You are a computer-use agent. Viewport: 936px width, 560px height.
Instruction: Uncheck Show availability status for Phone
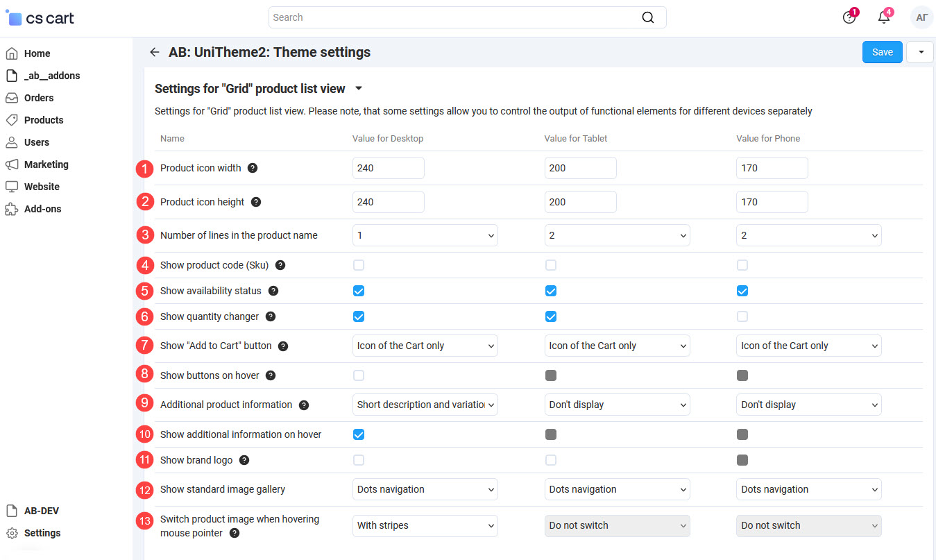742,291
